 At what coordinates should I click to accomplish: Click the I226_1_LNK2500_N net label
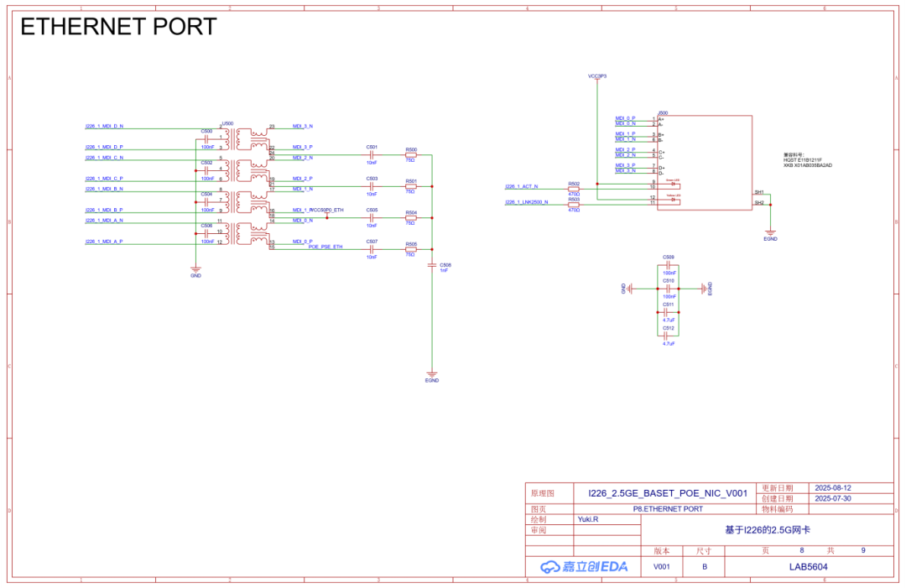coord(526,202)
